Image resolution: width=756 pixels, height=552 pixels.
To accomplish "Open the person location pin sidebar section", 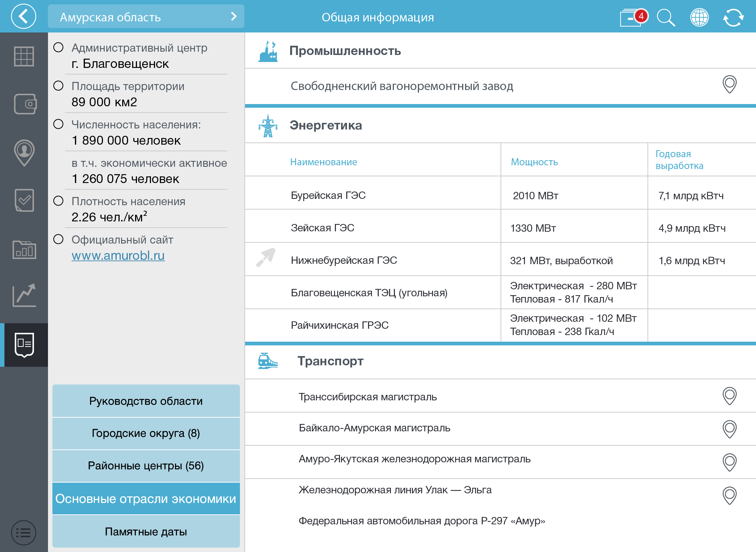I will pos(24,153).
